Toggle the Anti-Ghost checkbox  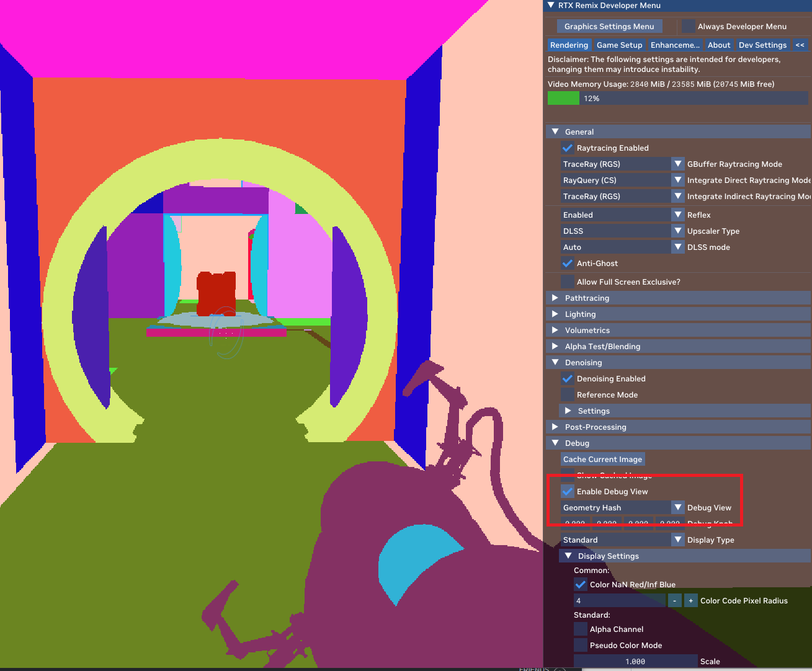pos(567,263)
